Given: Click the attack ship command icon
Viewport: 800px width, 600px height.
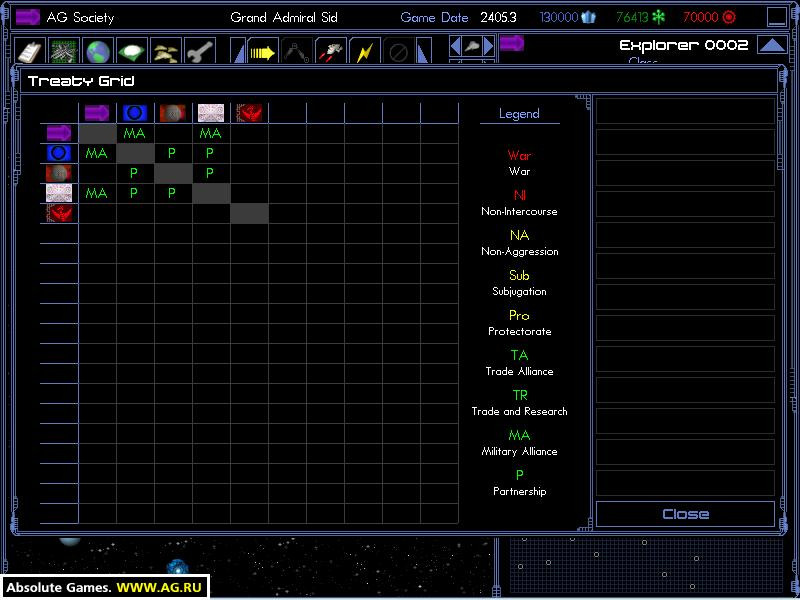Looking at the screenshot, I should click(331, 52).
